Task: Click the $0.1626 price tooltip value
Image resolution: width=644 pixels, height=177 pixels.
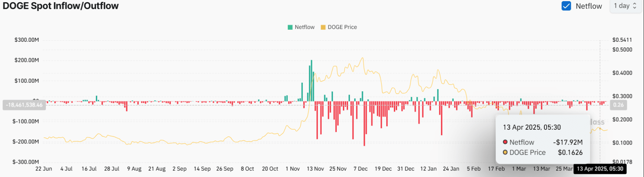Action: [x=570, y=152]
